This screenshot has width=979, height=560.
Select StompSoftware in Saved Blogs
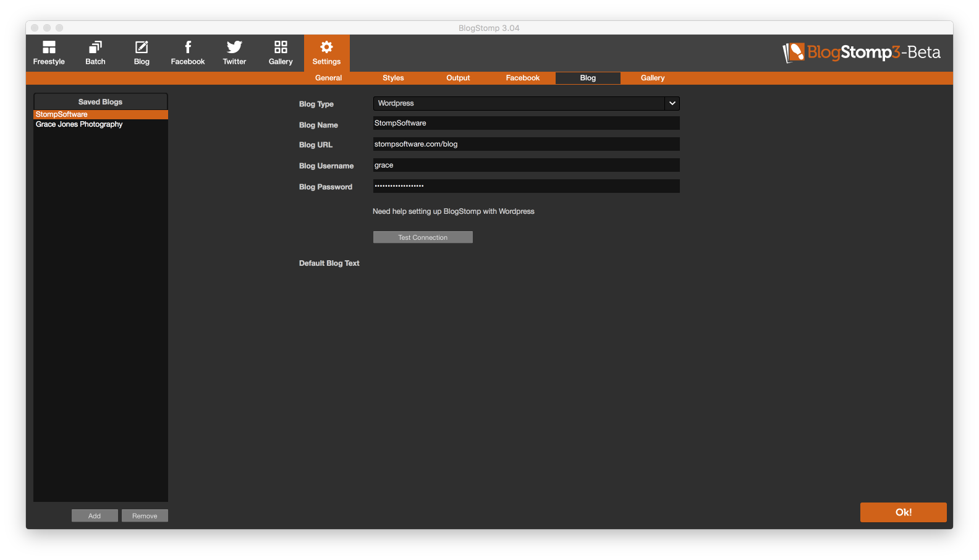click(101, 114)
